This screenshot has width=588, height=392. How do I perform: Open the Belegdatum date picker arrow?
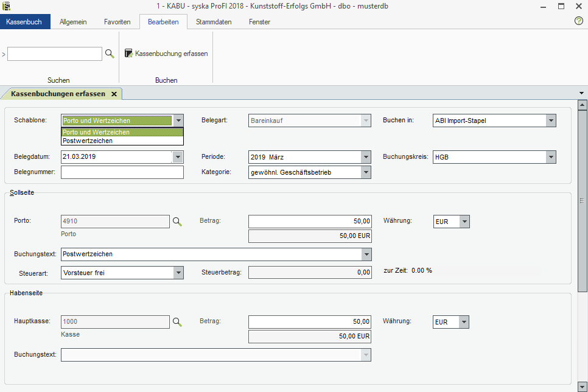pos(178,157)
